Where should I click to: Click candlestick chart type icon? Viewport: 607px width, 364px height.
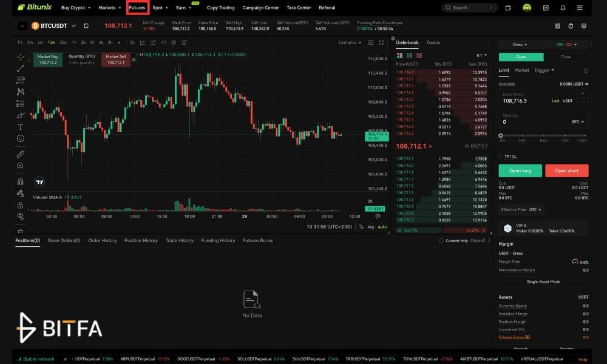coord(132,42)
